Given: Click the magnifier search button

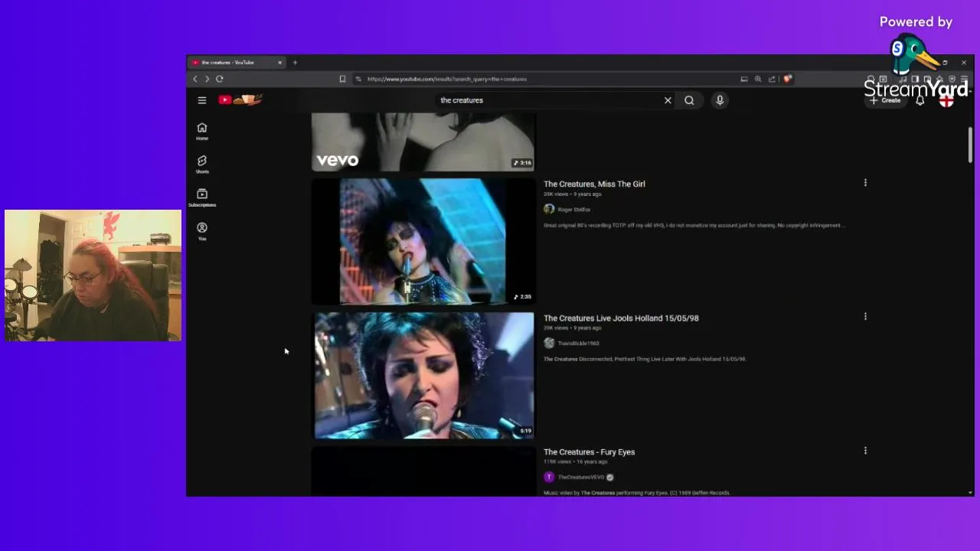Looking at the screenshot, I should point(689,100).
